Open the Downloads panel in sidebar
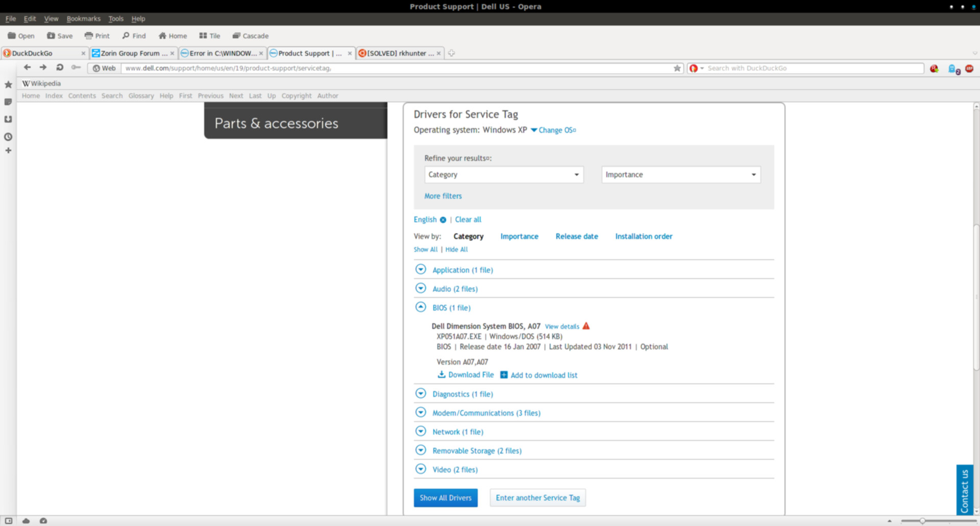This screenshot has width=980, height=526. click(x=8, y=119)
